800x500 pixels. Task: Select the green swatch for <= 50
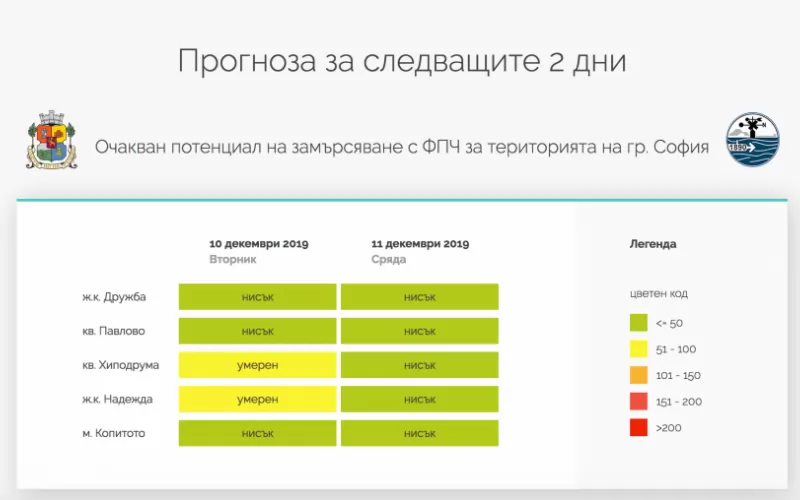[638, 323]
